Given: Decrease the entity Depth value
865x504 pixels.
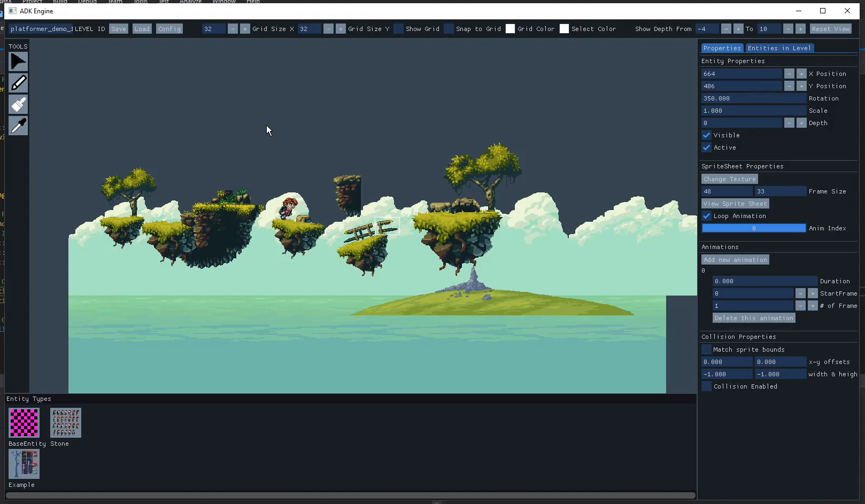Looking at the screenshot, I should point(789,123).
